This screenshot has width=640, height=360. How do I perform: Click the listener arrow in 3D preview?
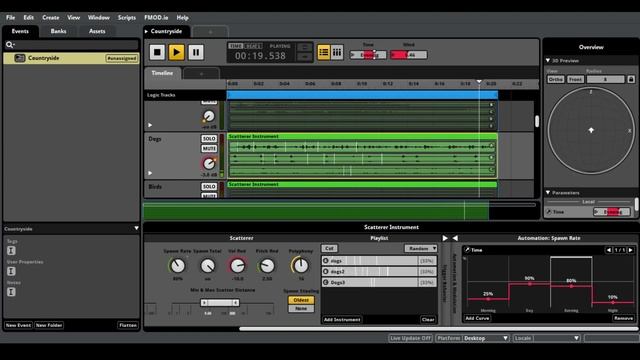click(591, 130)
